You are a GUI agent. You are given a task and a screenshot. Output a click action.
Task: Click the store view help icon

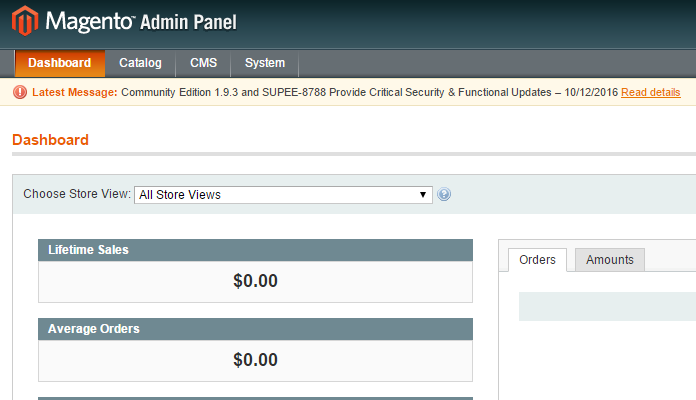(x=444, y=194)
